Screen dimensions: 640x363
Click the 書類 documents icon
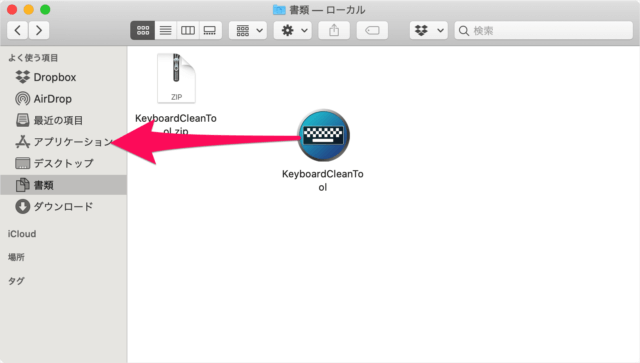click(22, 185)
